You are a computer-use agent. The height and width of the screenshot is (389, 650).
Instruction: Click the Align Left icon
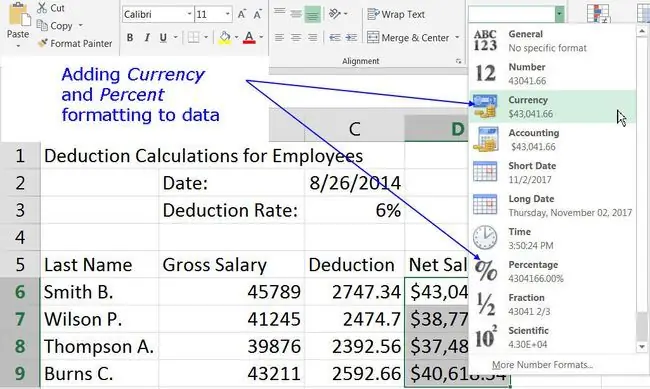pos(279,38)
